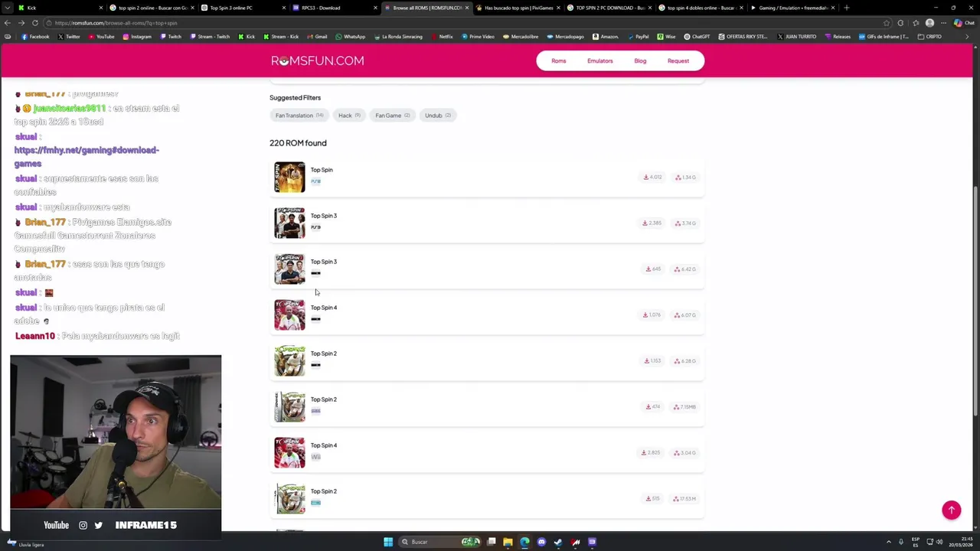
Task: Open the Top Spin title with 4,012 downloads
Action: 322,170
